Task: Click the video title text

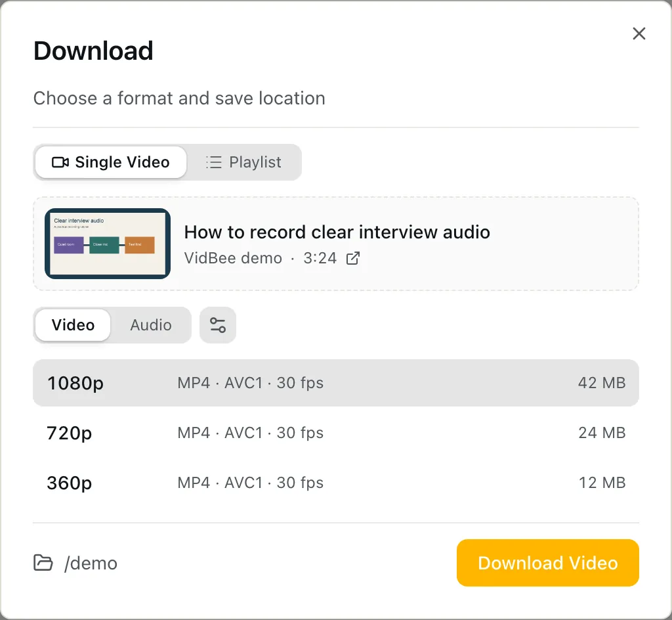Action: point(337,232)
